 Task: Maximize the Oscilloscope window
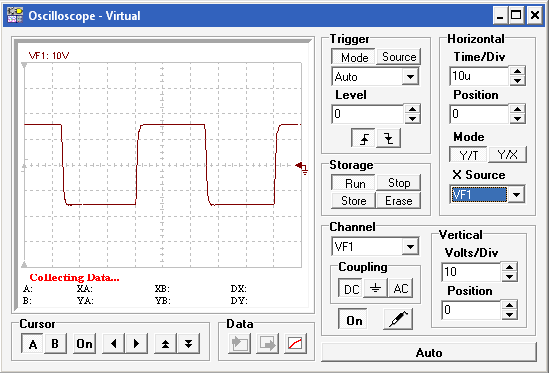point(516,15)
